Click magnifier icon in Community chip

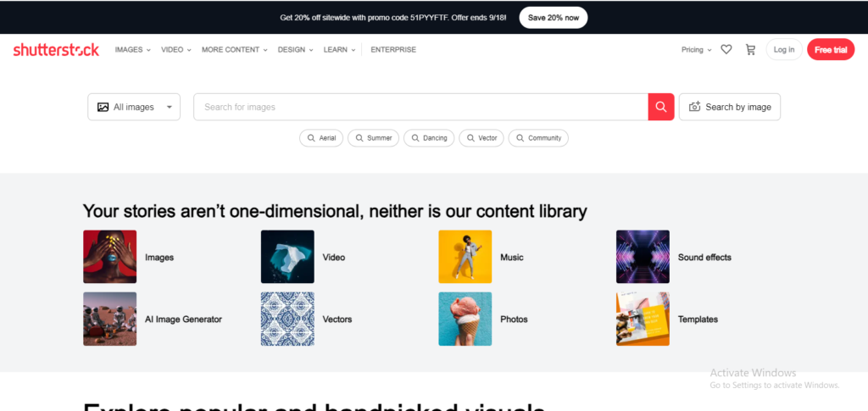pos(520,138)
